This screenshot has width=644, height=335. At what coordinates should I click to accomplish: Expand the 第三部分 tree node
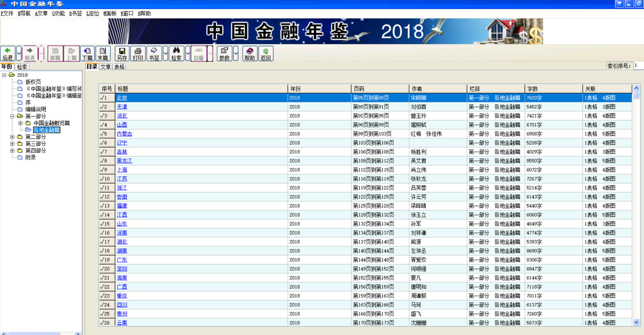(12, 144)
